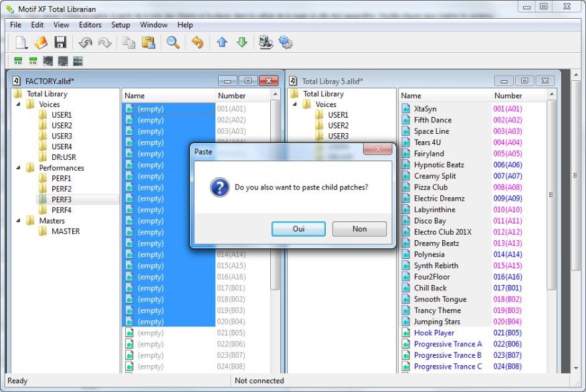Viewport: 586px width, 392px height.
Task: Click the Find magnifier icon
Action: pyautogui.click(x=173, y=43)
